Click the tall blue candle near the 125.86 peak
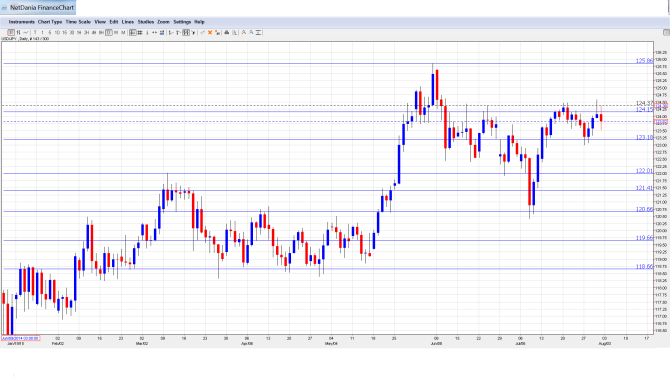 (x=433, y=89)
